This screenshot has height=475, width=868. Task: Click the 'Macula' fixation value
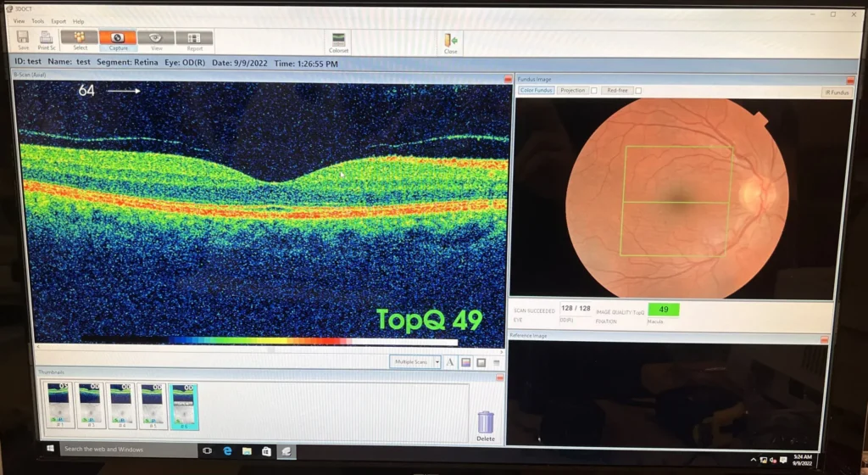pyautogui.click(x=655, y=321)
